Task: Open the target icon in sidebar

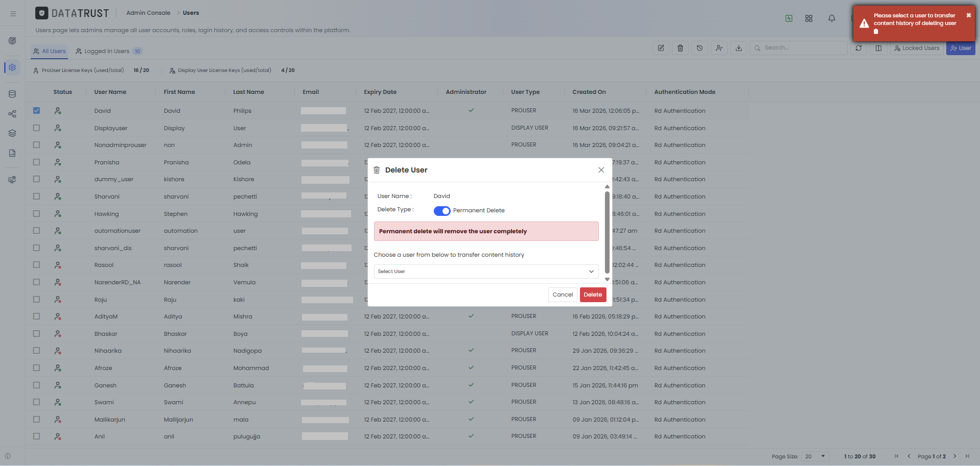Action: tap(12, 41)
